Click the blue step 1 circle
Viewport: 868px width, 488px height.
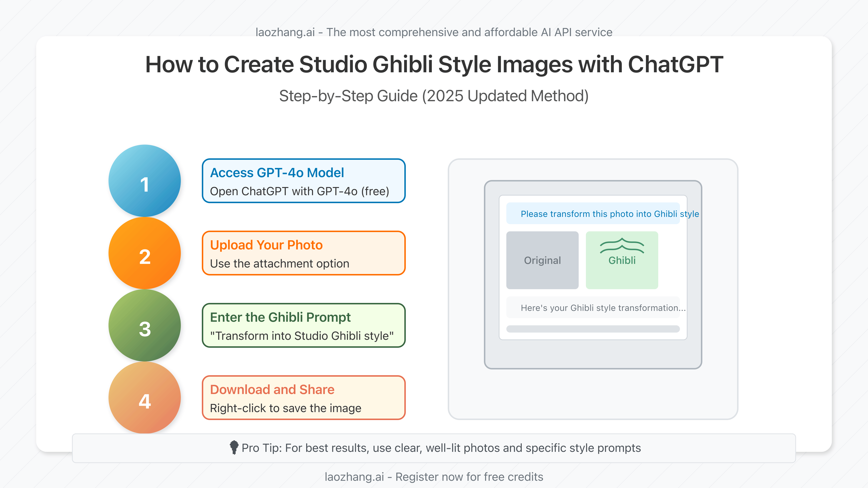145,181
